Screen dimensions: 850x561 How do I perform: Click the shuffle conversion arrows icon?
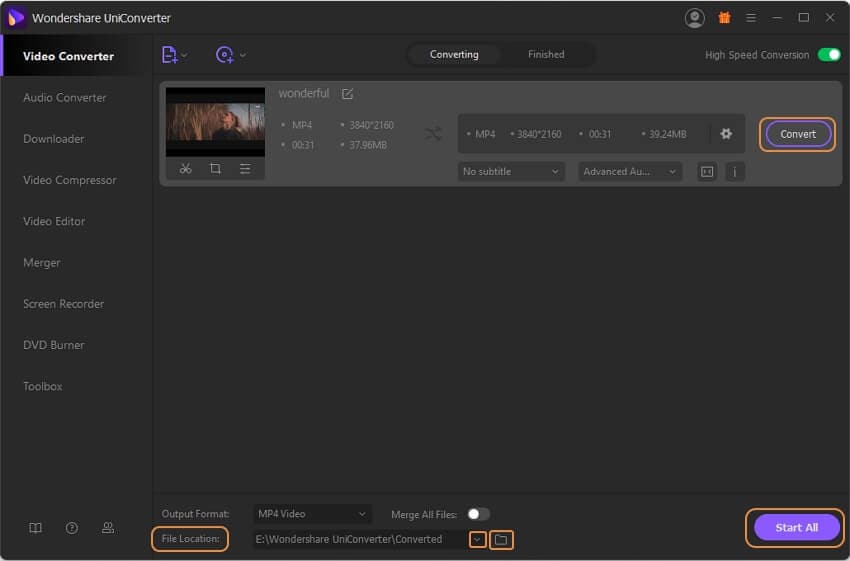click(x=433, y=133)
